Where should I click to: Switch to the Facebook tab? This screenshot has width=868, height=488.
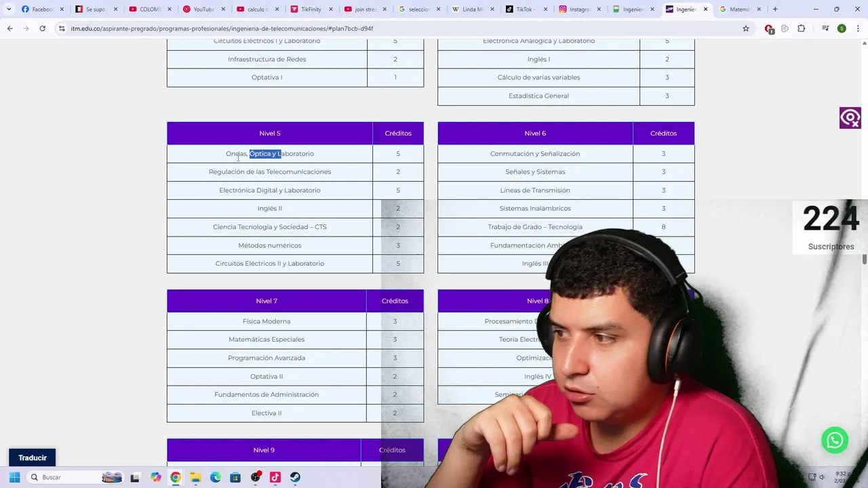pyautogui.click(x=41, y=9)
